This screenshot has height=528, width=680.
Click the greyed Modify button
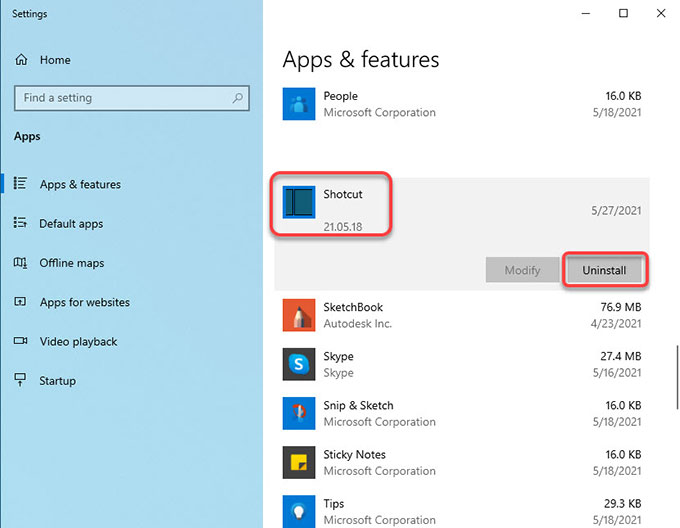523,270
